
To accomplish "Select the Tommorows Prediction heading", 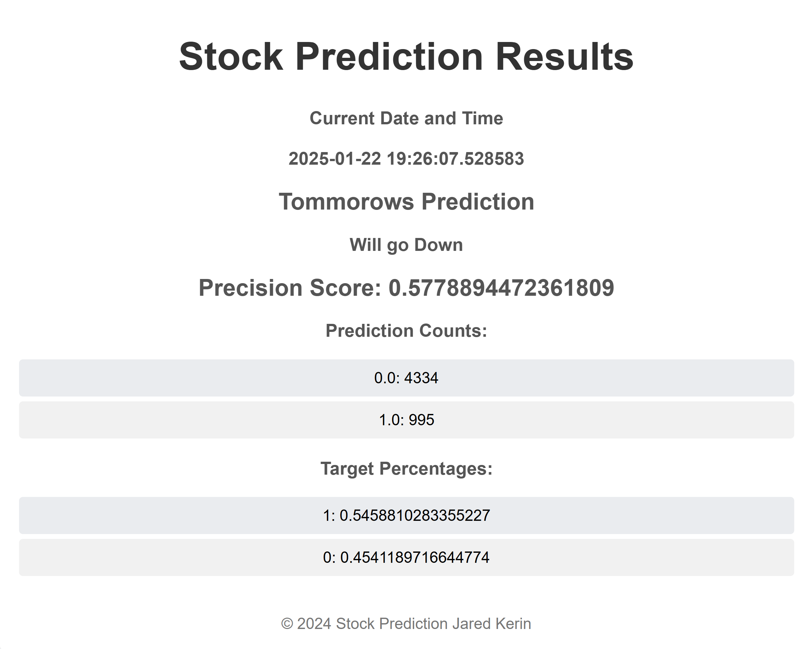I will tap(406, 202).
